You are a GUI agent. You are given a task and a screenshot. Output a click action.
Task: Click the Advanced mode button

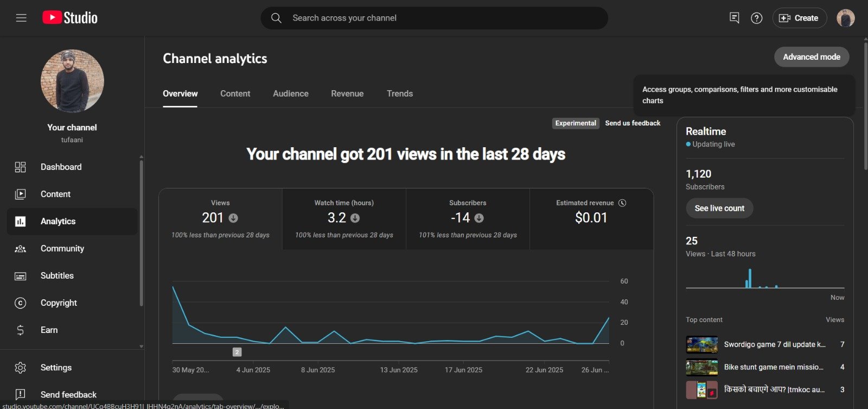pyautogui.click(x=812, y=57)
